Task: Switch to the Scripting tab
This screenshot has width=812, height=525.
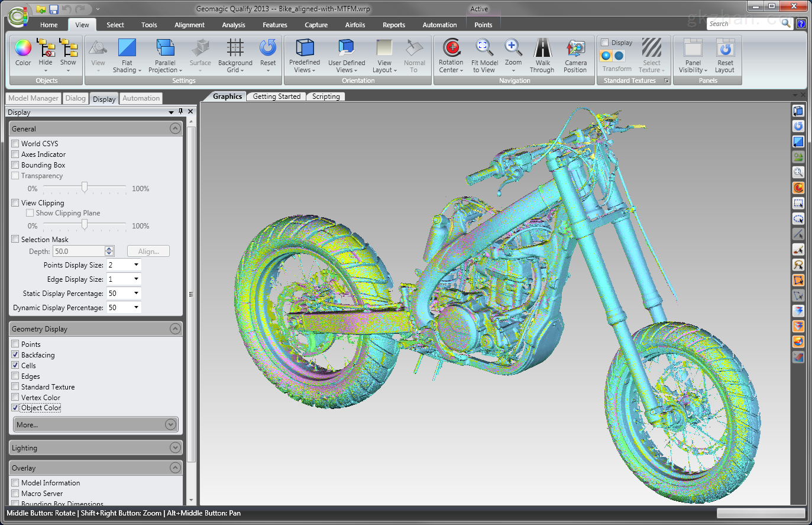Action: tap(325, 96)
